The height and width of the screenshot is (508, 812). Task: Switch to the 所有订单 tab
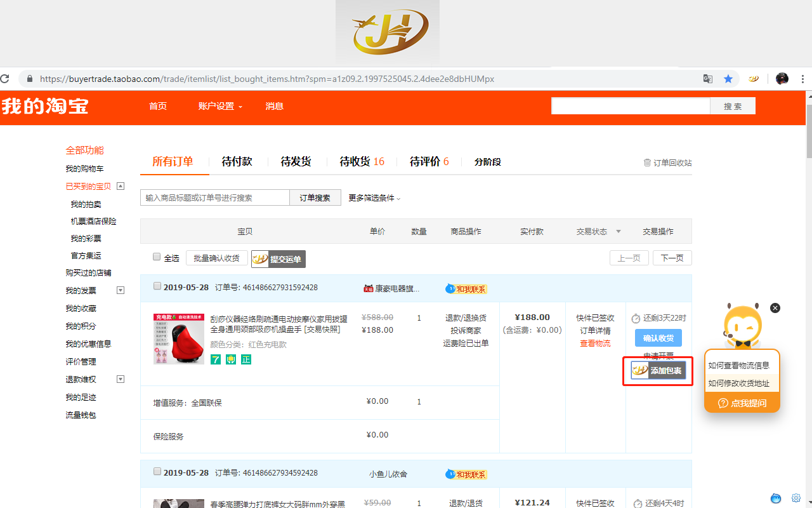[173, 162]
